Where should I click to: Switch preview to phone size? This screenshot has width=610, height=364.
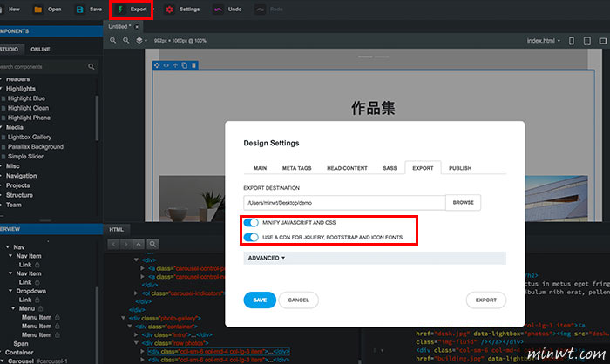(x=572, y=41)
